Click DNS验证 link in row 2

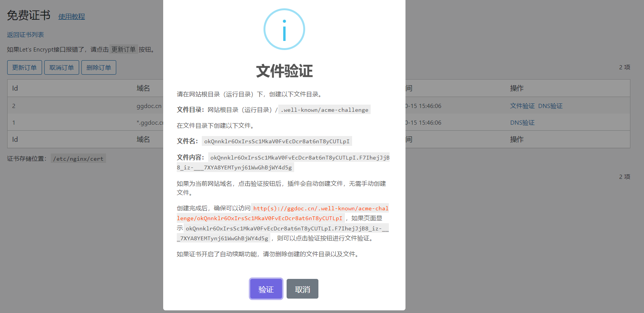click(x=550, y=106)
